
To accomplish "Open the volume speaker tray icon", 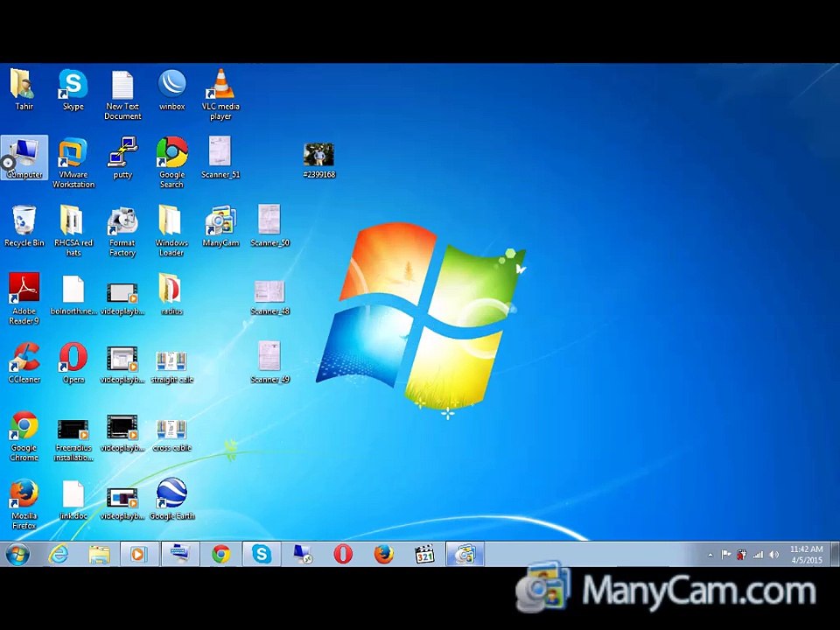I will click(x=773, y=555).
